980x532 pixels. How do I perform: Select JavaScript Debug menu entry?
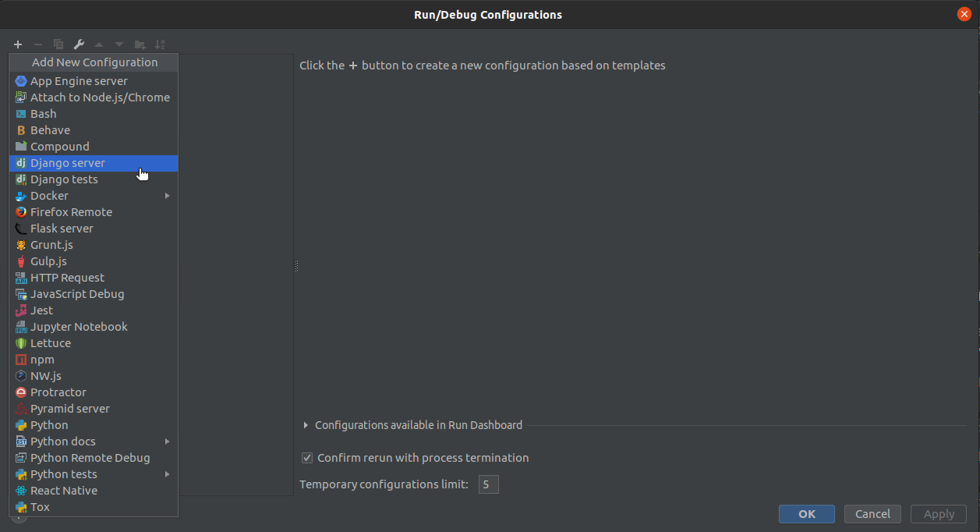point(94,294)
